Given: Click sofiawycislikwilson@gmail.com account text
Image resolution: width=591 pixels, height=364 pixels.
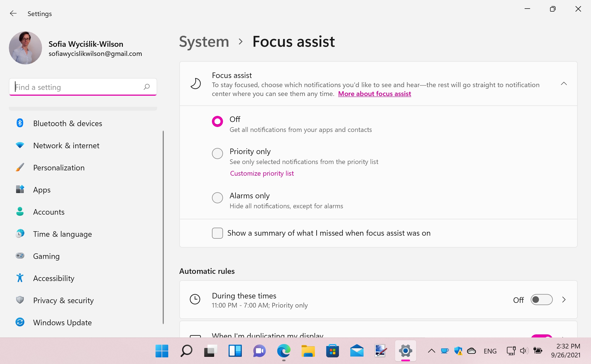Looking at the screenshot, I should (95, 54).
